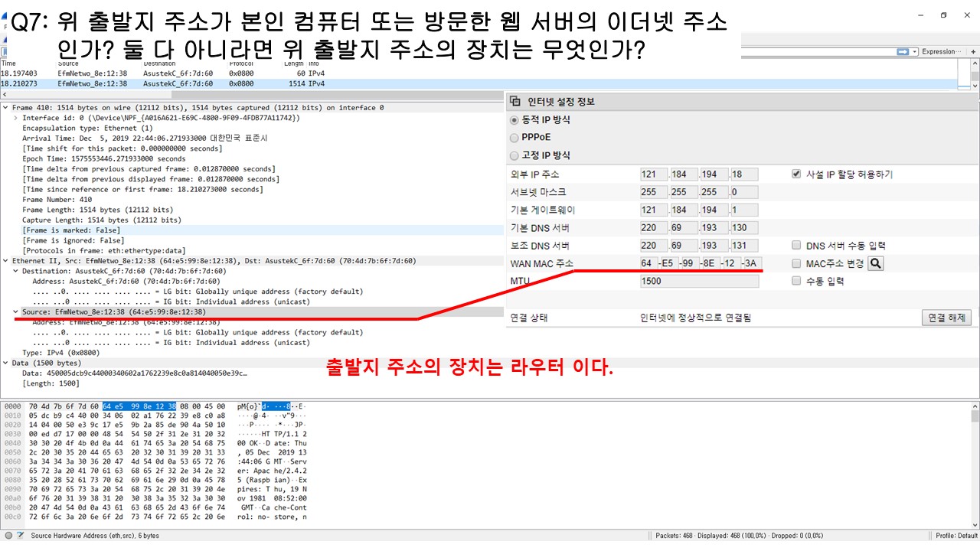Click the Source Hardware Address status text
The height and width of the screenshot is (551, 980).
(x=95, y=536)
